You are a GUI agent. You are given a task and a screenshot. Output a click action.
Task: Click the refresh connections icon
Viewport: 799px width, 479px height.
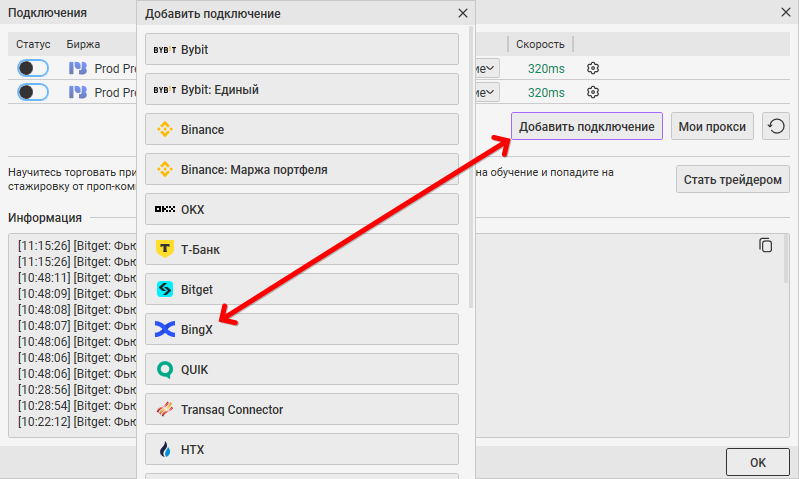776,126
